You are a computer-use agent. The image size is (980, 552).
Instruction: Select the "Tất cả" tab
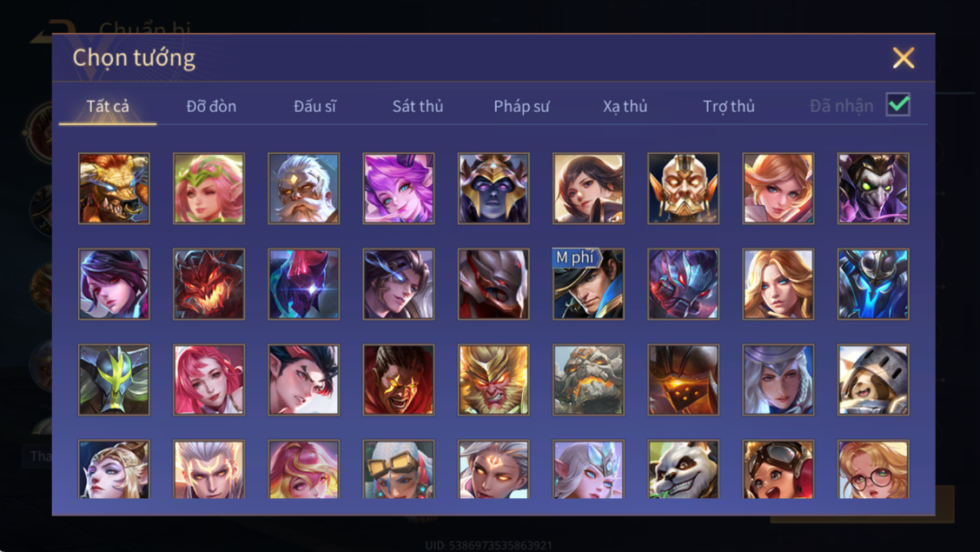tap(108, 106)
